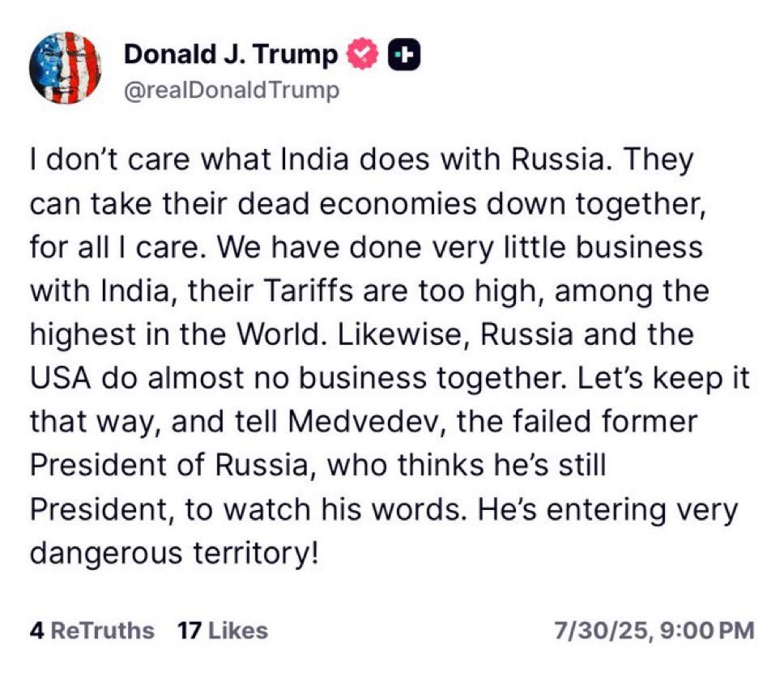View the 17 Likes list
The height and width of the screenshot is (676, 784).
point(223,631)
